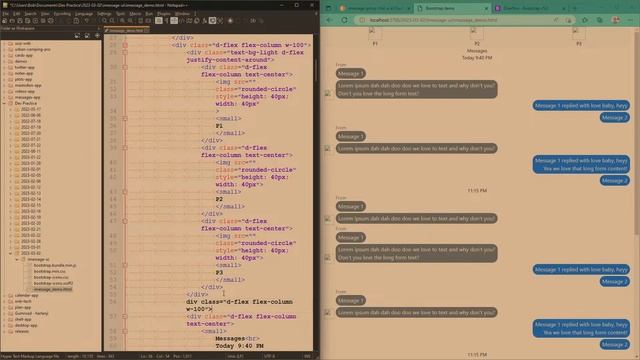Toggle file monitoring toolbar icon

click(x=220, y=20)
